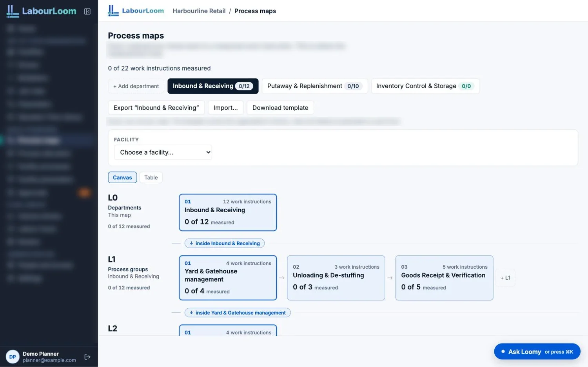Click the logout icon beside Demo Planner
The height and width of the screenshot is (367, 588).
pos(87,357)
